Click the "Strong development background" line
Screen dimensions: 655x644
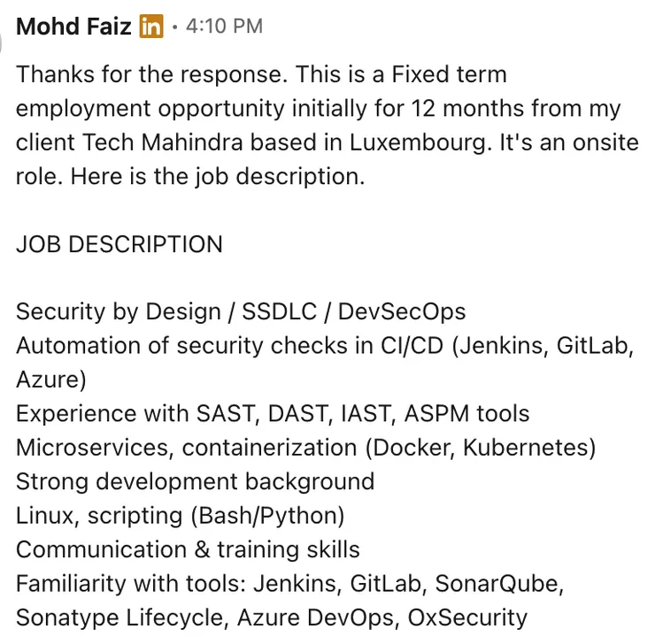click(195, 481)
